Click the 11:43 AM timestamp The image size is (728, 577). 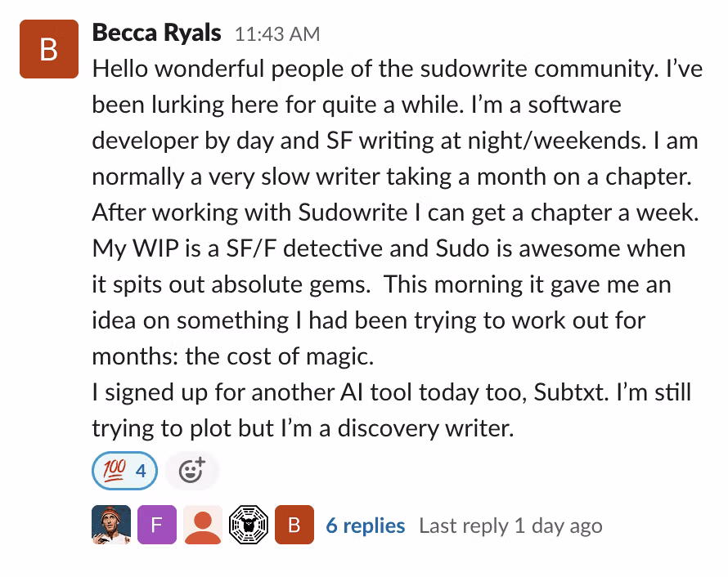pyautogui.click(x=276, y=34)
